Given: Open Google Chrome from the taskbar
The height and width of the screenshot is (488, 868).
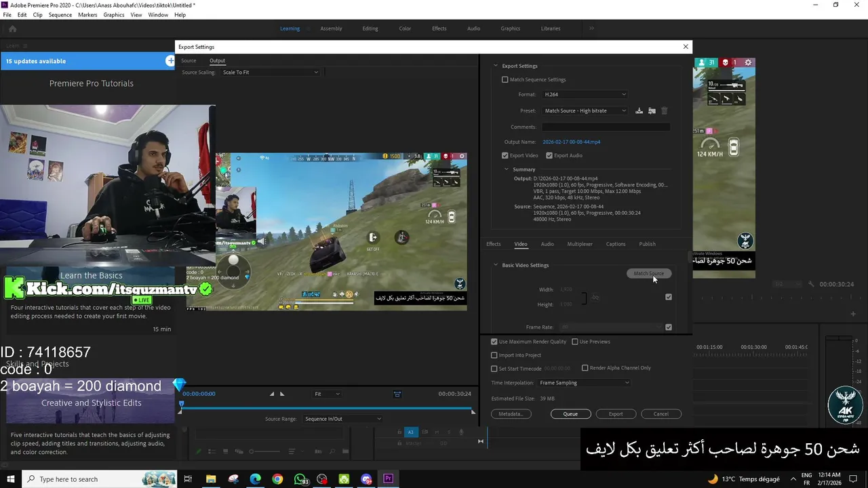Looking at the screenshot, I should coord(277,479).
